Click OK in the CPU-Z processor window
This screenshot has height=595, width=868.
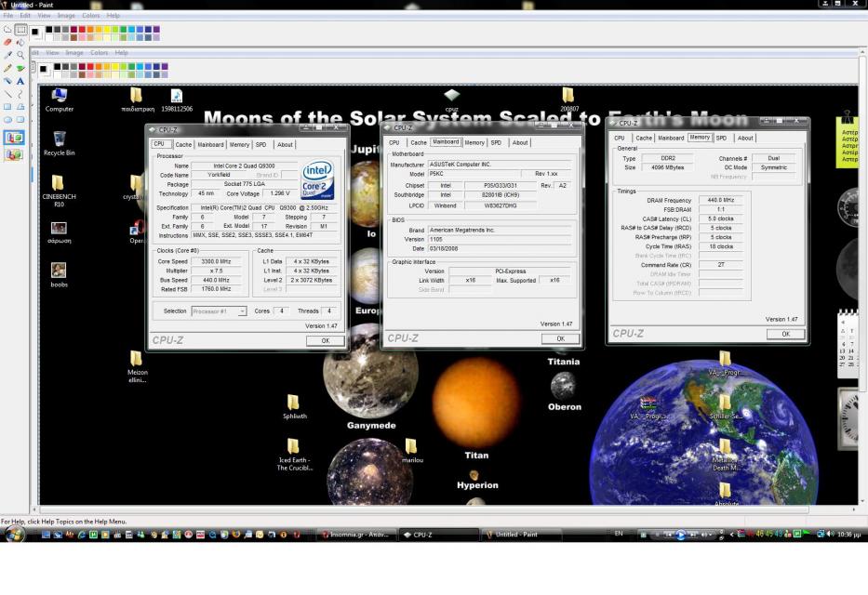coord(326,340)
